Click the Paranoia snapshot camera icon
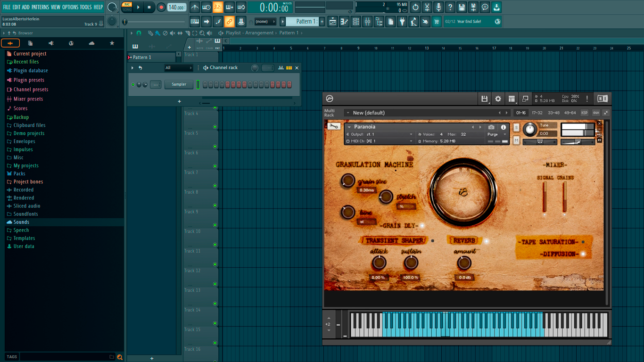 491,127
